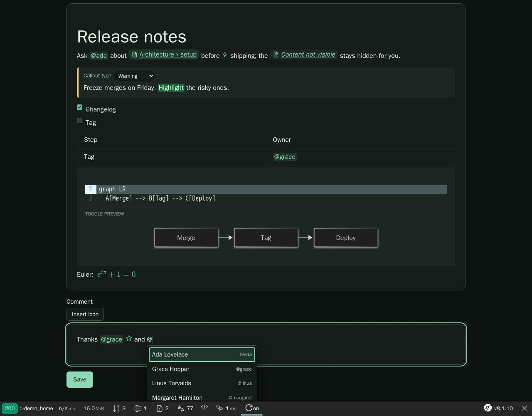532x416 pixels.
Task: Click code line 'A[Merge] --> B[Tag] --> C[Deploy]'
Action: click(x=160, y=198)
